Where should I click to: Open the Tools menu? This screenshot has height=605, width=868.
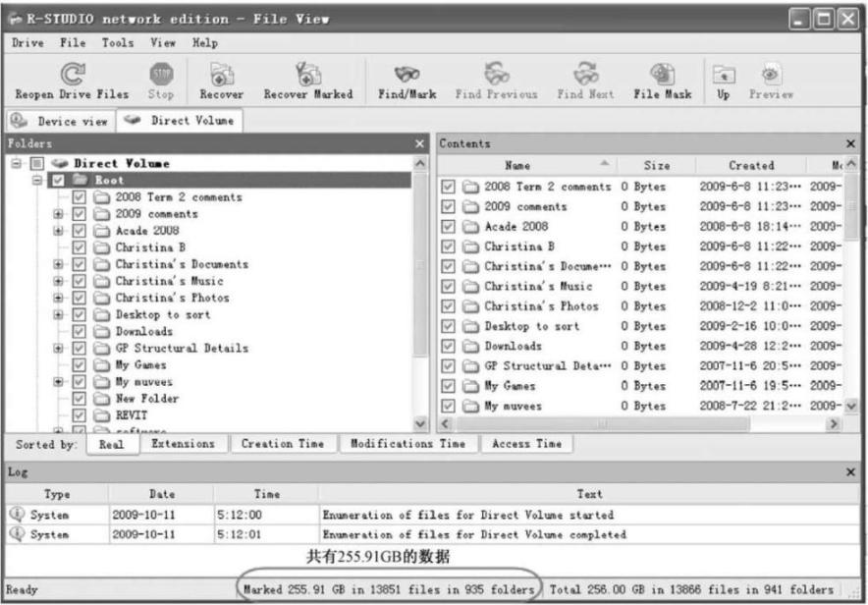click(x=117, y=43)
